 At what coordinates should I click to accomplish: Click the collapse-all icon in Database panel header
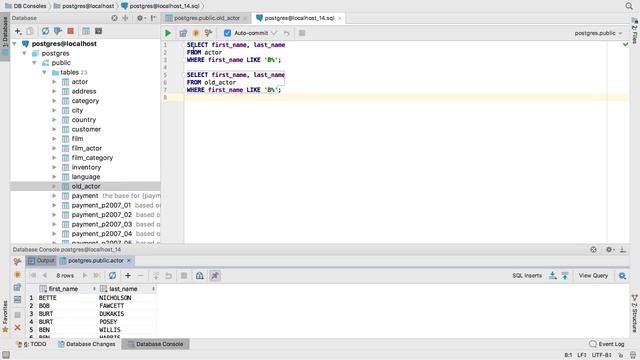[x=125, y=18]
